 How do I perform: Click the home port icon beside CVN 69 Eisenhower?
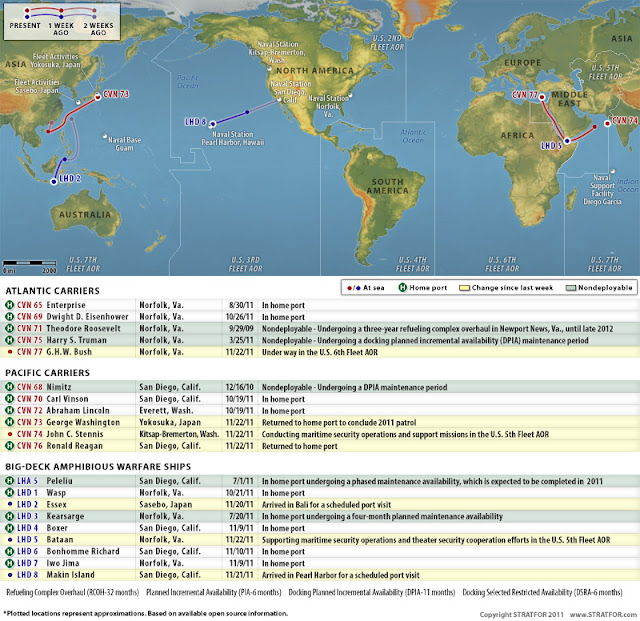pos(9,316)
